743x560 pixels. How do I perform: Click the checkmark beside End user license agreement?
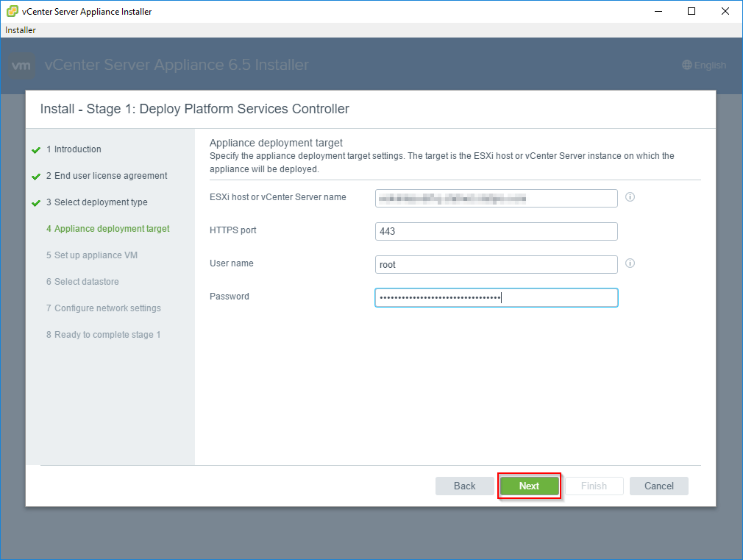pos(36,176)
